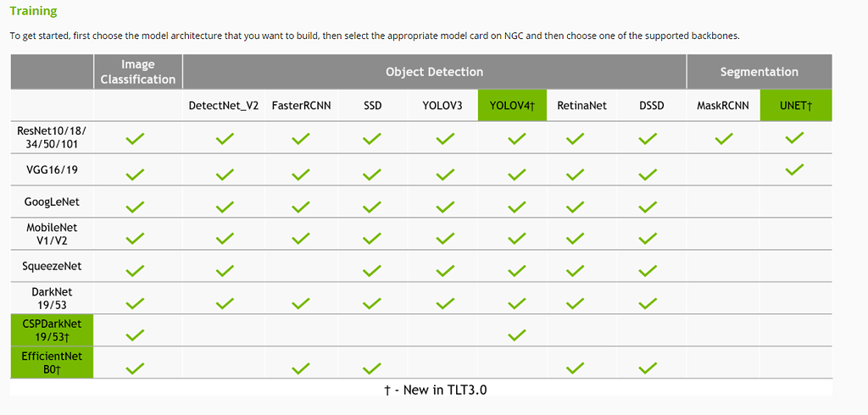Select the Object Detection header cell

pyautogui.click(x=434, y=72)
